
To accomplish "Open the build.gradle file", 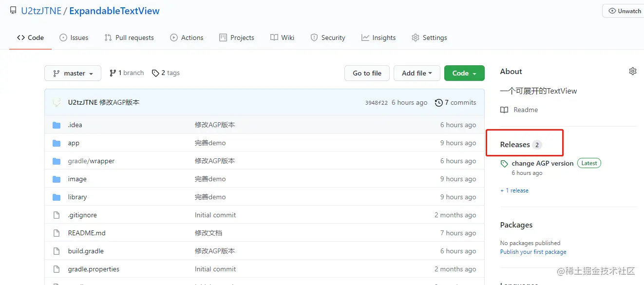I will tap(86, 251).
